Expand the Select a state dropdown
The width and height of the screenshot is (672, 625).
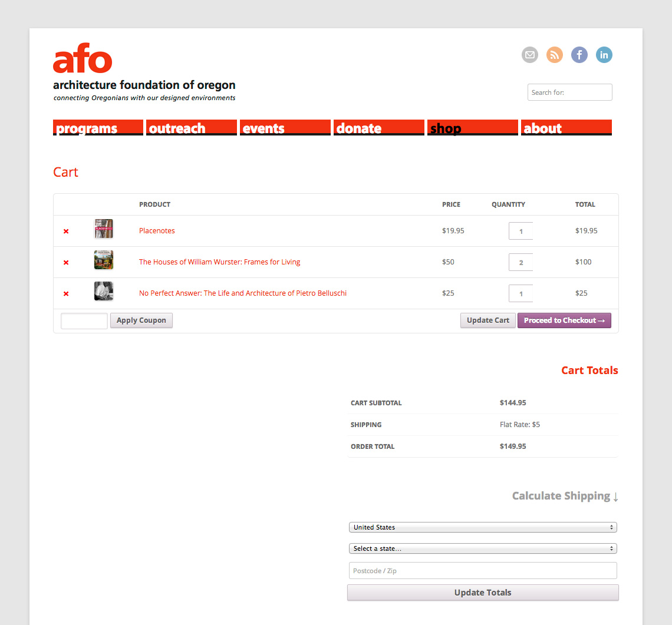483,548
